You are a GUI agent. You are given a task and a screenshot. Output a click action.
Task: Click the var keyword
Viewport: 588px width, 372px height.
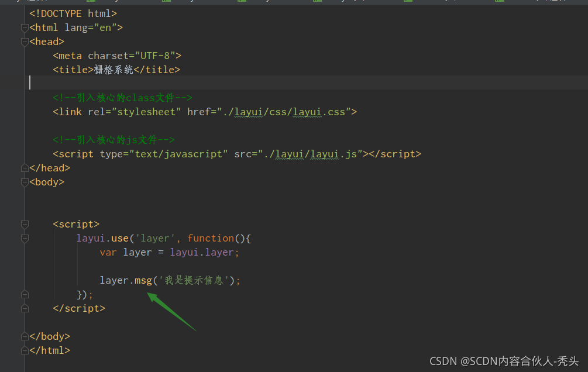pyautogui.click(x=108, y=252)
